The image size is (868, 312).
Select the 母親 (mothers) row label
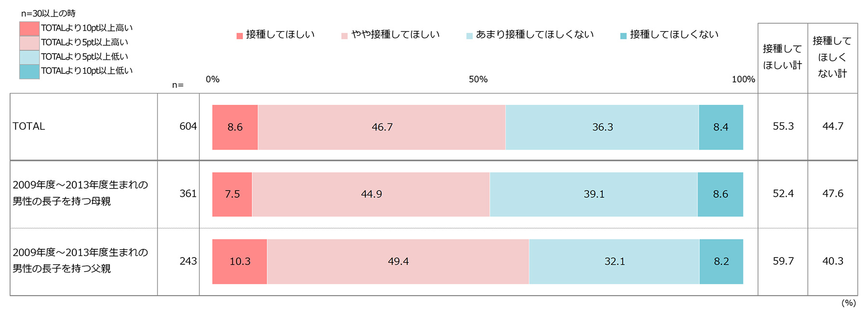pyautogui.click(x=80, y=193)
